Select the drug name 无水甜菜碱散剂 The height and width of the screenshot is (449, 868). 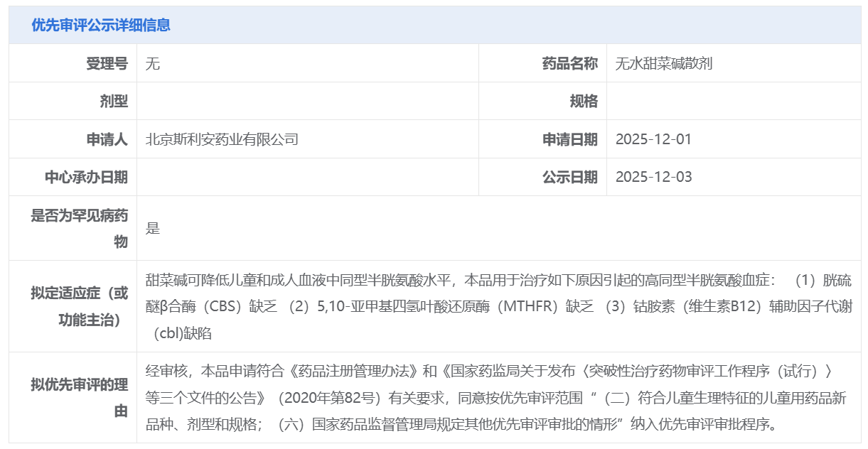664,64
